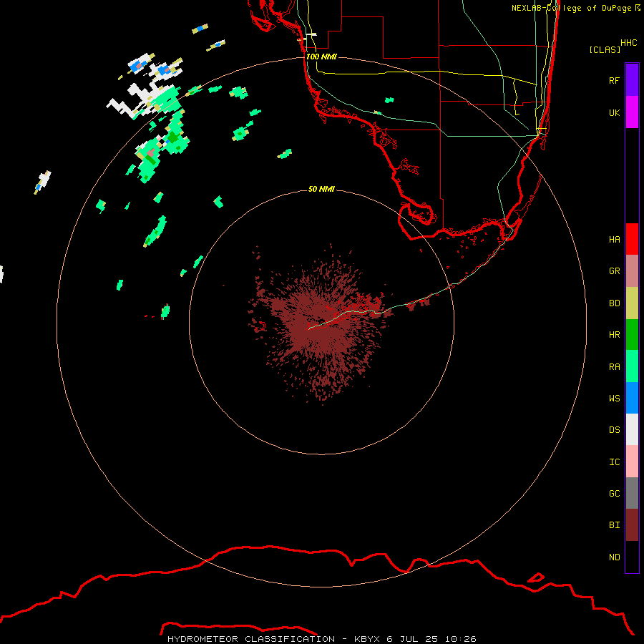Click the HR legend label
644x644 pixels.
click(x=614, y=334)
